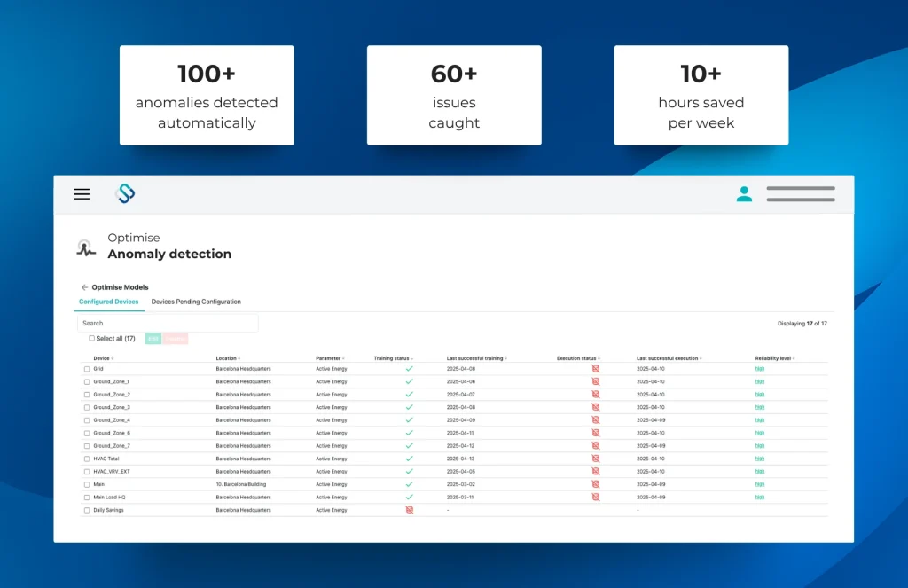Image resolution: width=908 pixels, height=588 pixels.
Task: Sort the table by Device column
Action: pyautogui.click(x=102, y=358)
